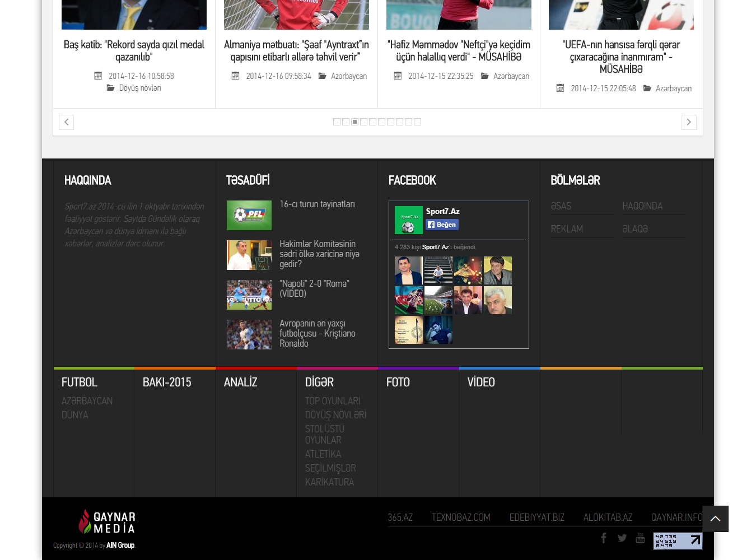Open the VİDEO footer category
This screenshot has height=560, width=756.
tap(481, 382)
